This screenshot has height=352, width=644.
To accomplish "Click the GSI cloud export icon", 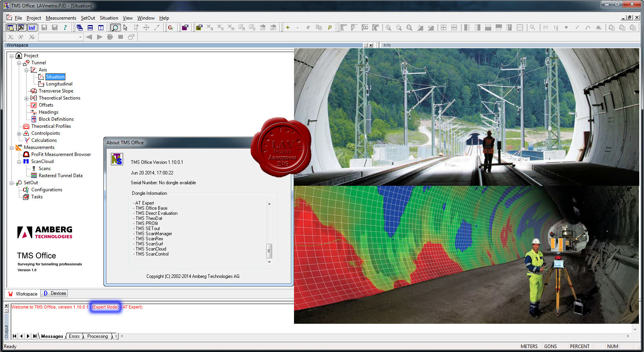I will 263,27.
